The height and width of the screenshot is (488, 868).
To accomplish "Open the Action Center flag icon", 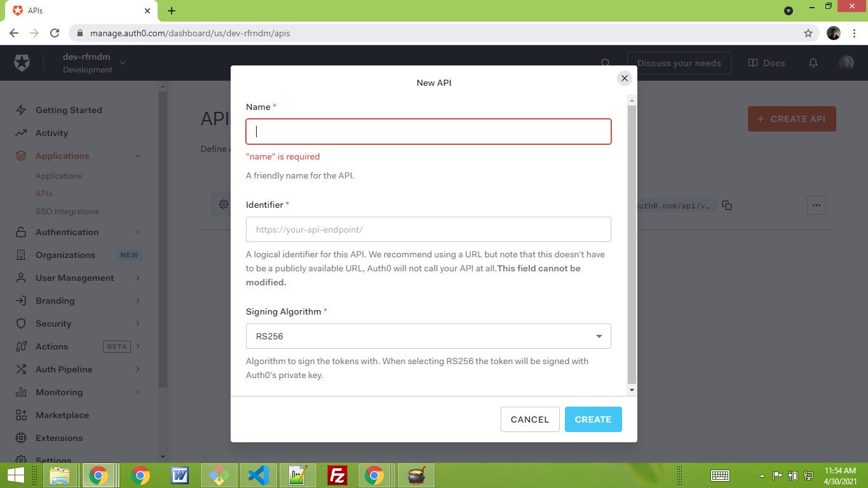I will tap(777, 475).
